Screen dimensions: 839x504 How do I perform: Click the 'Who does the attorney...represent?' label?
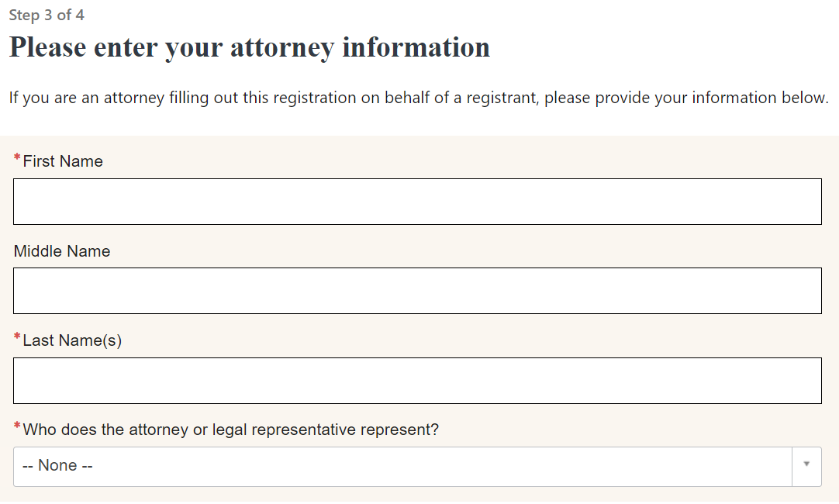click(x=231, y=430)
